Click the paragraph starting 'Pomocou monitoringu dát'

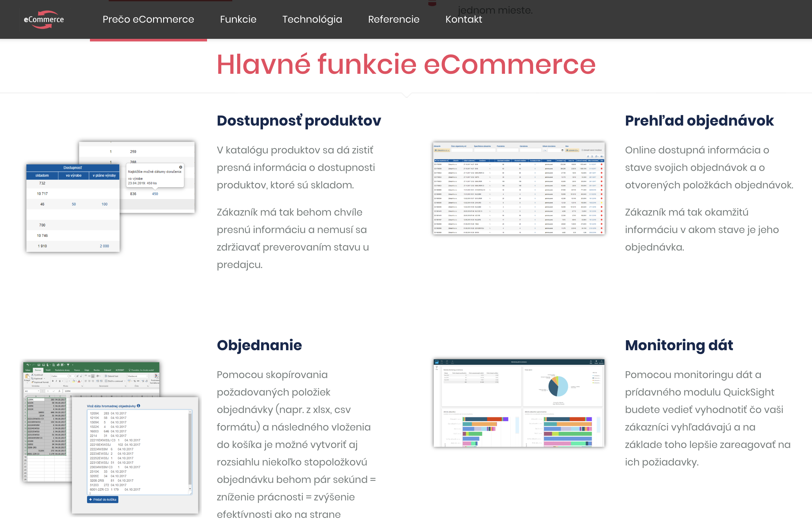[708, 418]
